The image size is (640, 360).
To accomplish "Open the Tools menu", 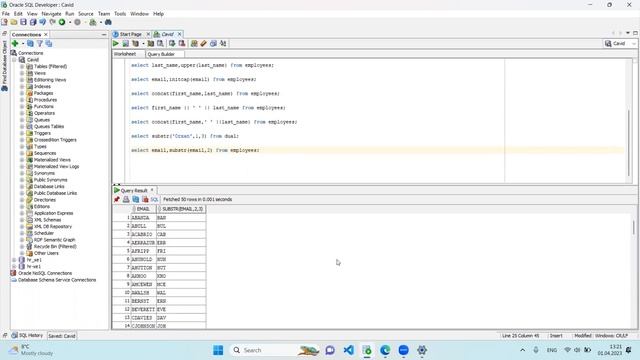I will [x=120, y=13].
